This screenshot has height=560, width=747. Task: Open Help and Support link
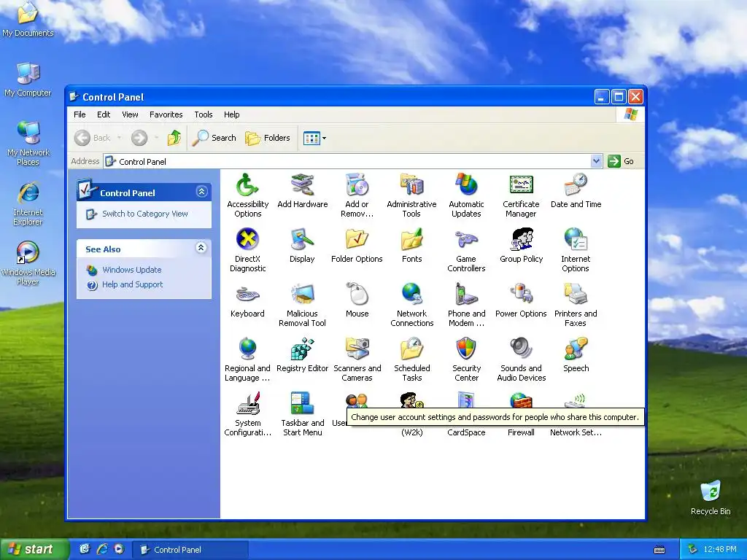(133, 285)
